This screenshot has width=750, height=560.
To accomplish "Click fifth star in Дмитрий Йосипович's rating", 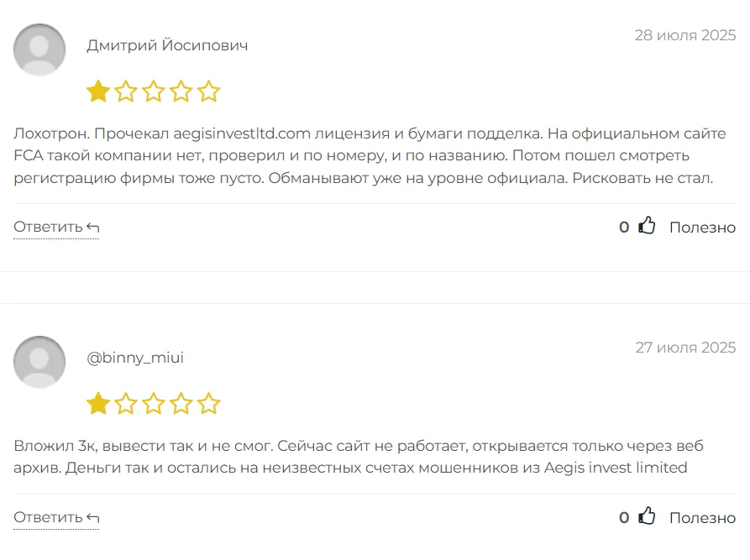I will (x=209, y=92).
